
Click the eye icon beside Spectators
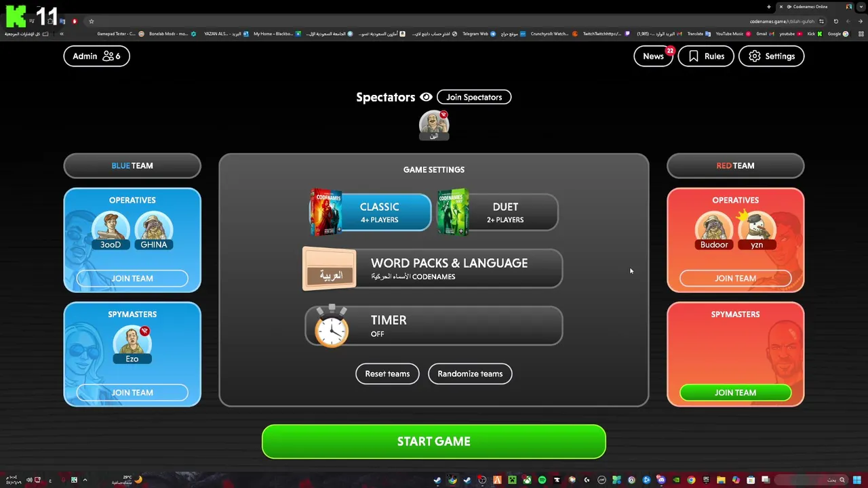(x=426, y=97)
